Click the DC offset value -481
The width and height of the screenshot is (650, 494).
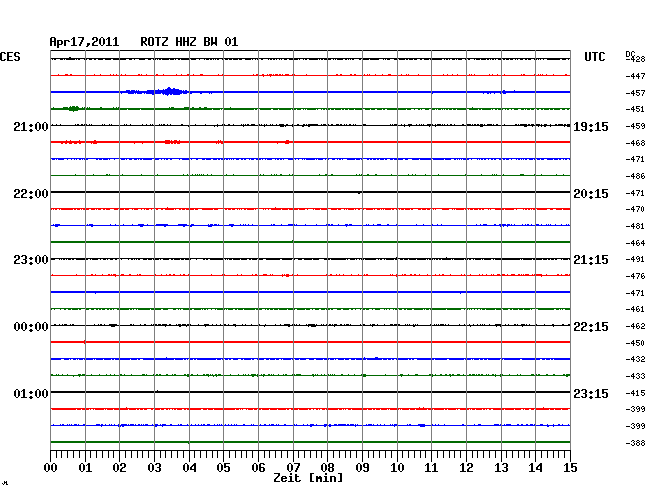coord(635,226)
